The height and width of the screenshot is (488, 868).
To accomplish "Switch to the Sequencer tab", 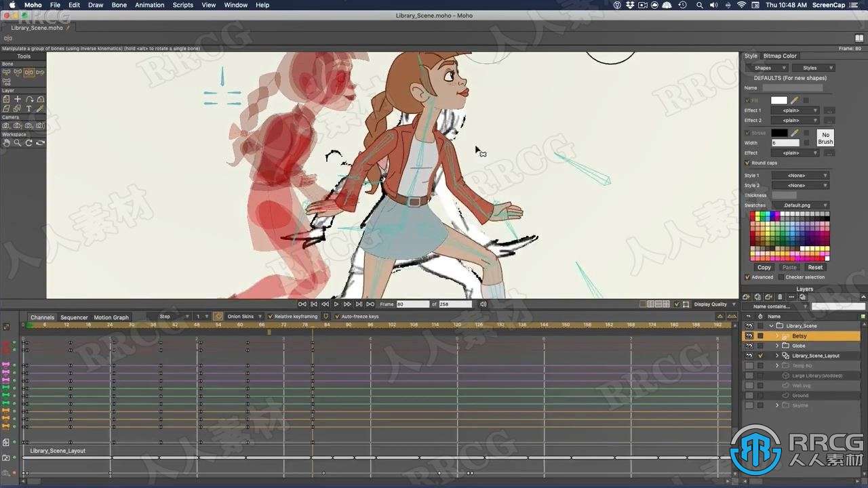I will tap(74, 317).
